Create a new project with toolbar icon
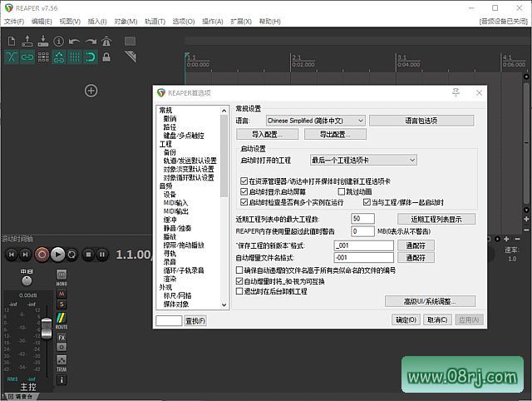532x401 pixels. [12, 42]
